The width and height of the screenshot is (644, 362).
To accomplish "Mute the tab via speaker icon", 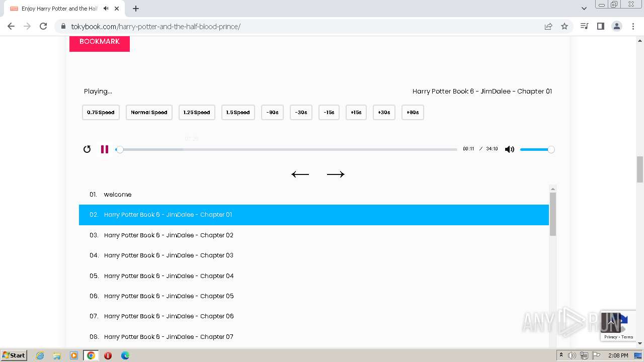I will point(106,9).
